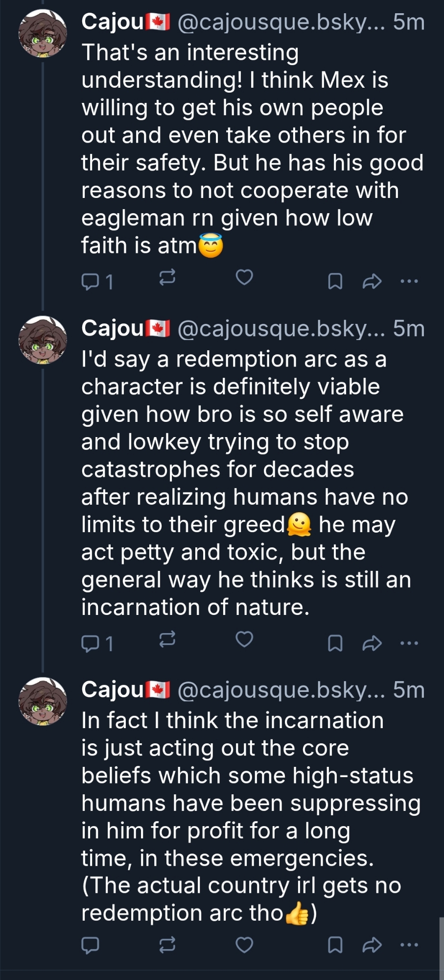Share the "incarnation of nature" post
The width and height of the screenshot is (444, 980).
372,643
